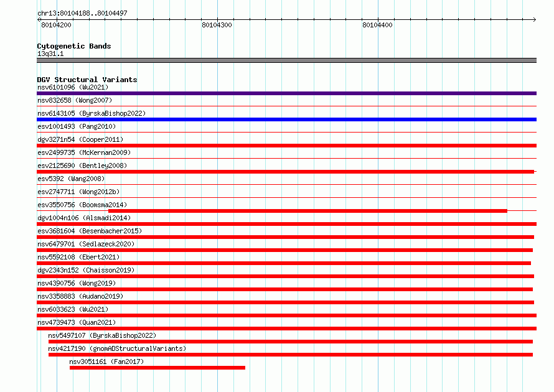Image resolution: width=554 pixels, height=392 pixels.
Task: Click the Cytogenetic Bands track title
Action: tap(74, 46)
